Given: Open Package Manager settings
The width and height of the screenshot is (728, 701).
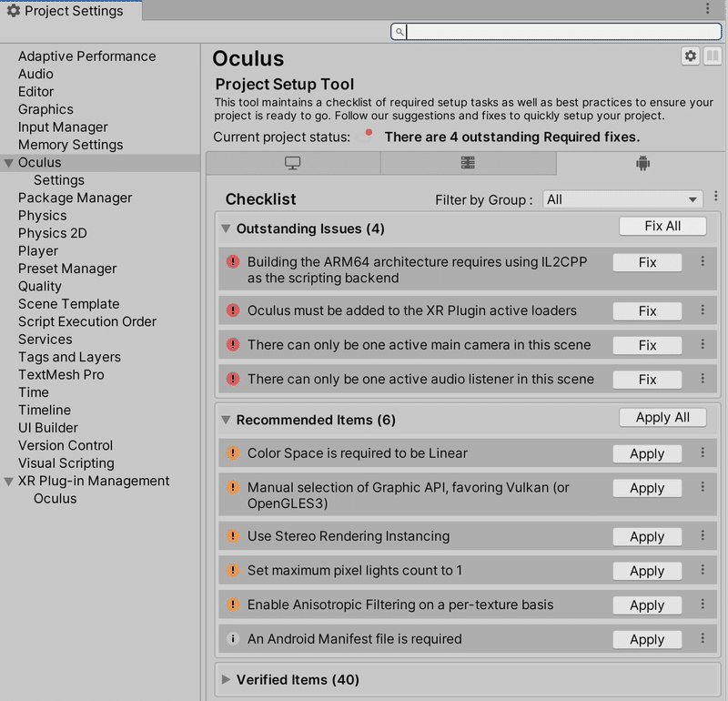Looking at the screenshot, I should tap(76, 198).
